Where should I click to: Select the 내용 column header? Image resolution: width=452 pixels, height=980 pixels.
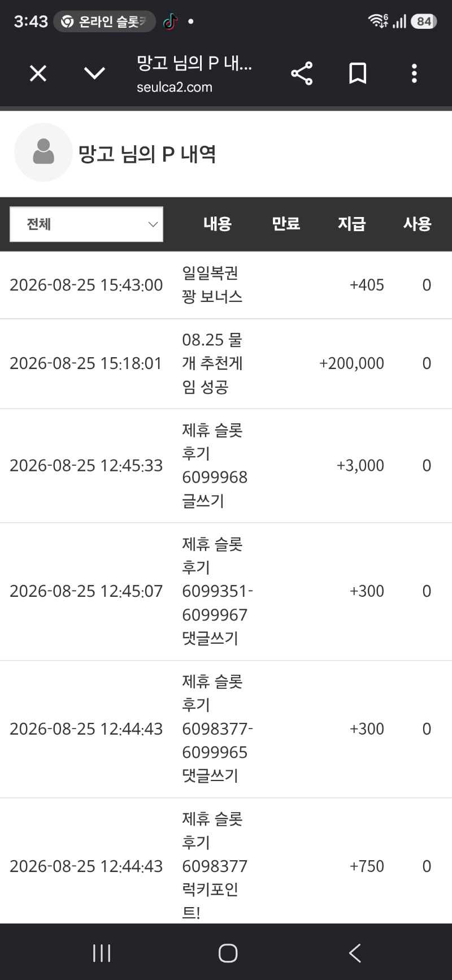click(x=218, y=224)
